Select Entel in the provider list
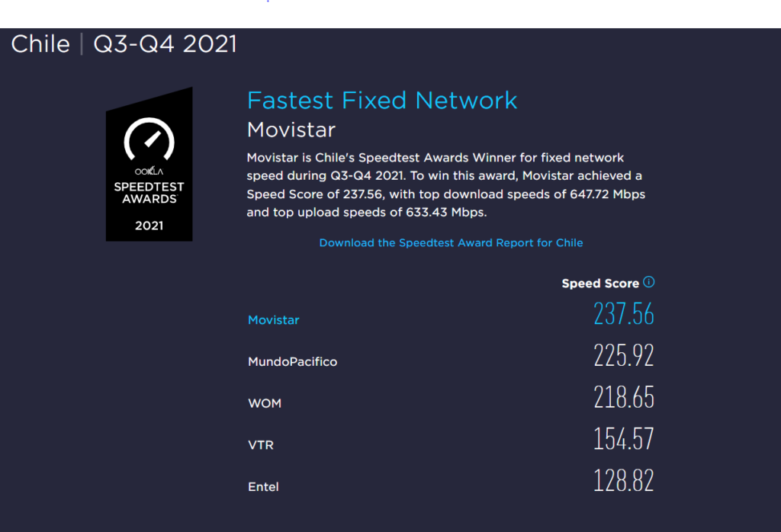781x532 pixels. click(x=263, y=487)
